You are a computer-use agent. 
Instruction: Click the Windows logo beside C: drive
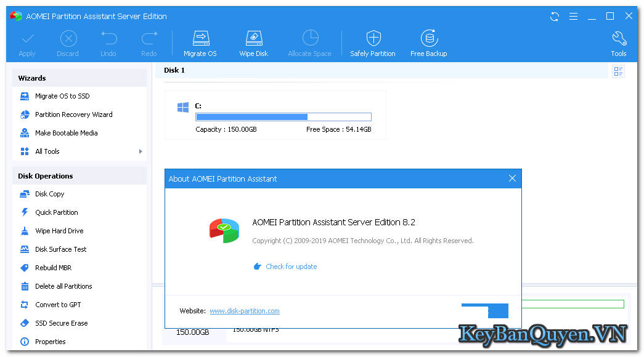pyautogui.click(x=183, y=108)
